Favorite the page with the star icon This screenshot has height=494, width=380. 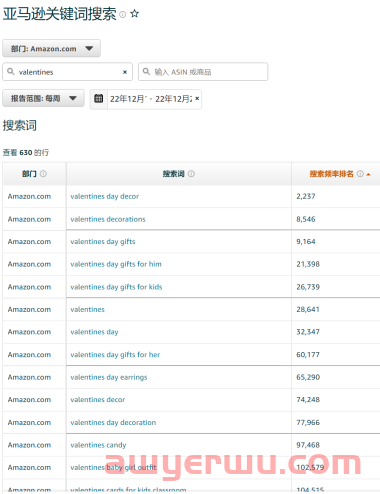pos(134,14)
